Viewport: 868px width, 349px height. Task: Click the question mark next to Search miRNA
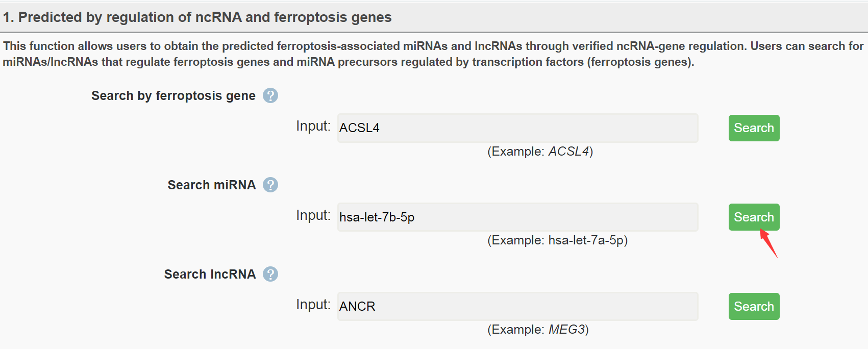coord(270,185)
